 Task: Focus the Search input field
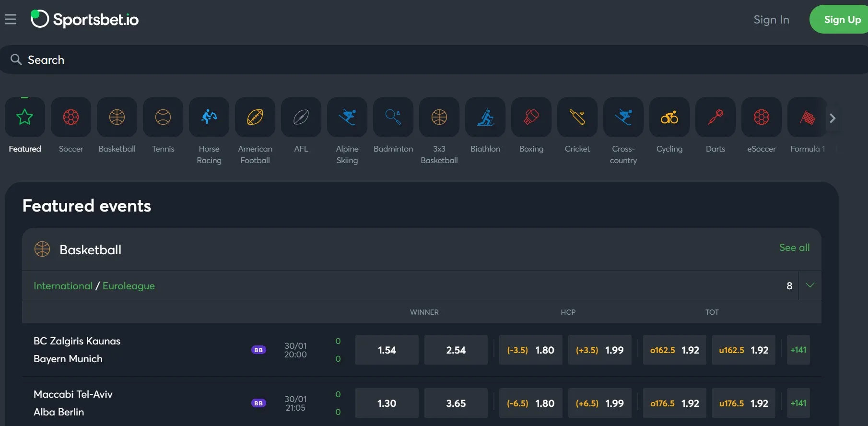pos(432,60)
